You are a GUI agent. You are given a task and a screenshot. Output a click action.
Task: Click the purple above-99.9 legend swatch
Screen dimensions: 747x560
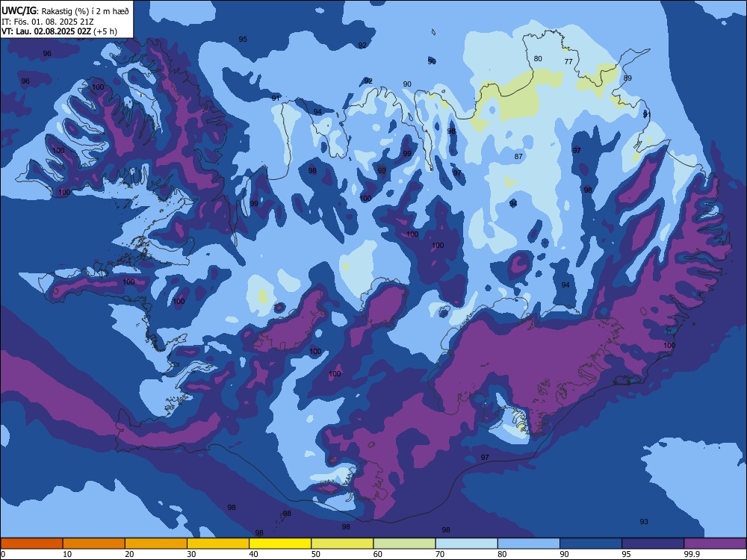715,544
